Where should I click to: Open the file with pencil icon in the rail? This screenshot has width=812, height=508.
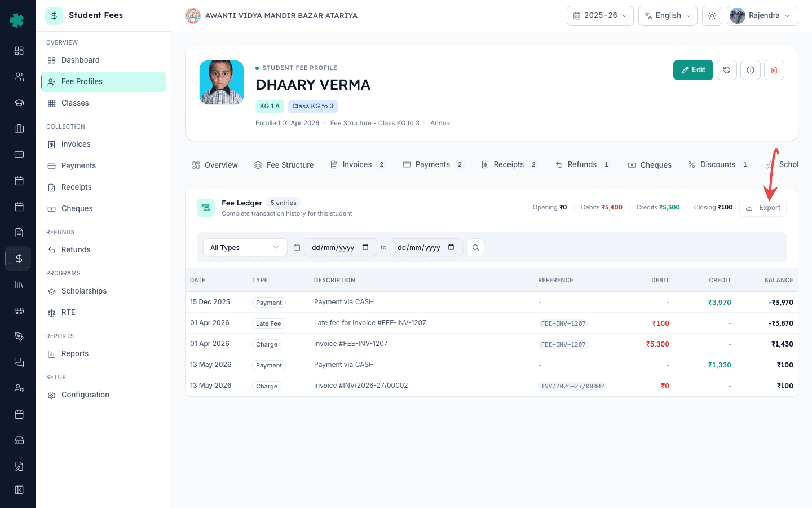[19, 466]
